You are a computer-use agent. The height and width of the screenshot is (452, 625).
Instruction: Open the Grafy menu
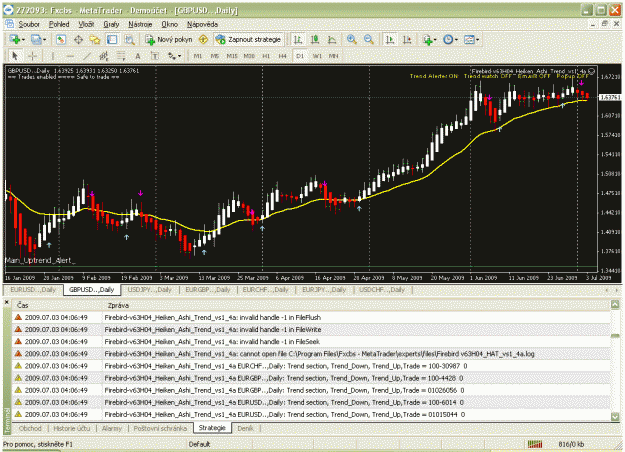click(x=111, y=24)
